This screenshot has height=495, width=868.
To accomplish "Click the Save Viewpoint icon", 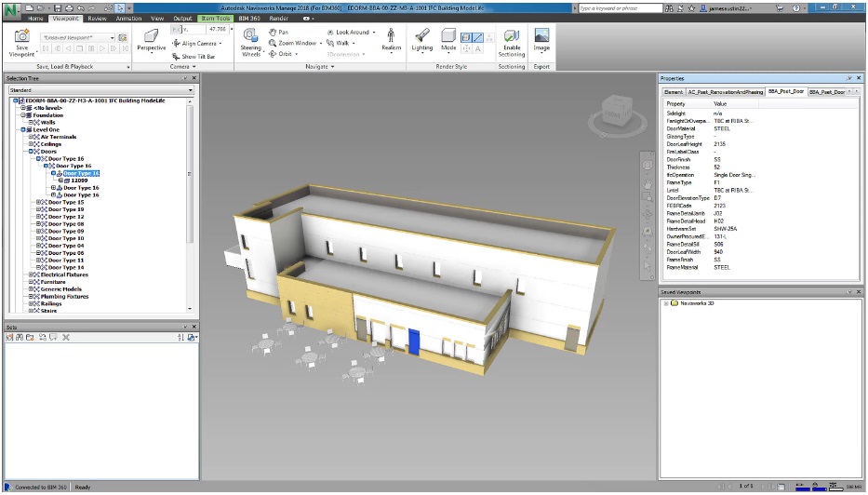I will coord(21,40).
